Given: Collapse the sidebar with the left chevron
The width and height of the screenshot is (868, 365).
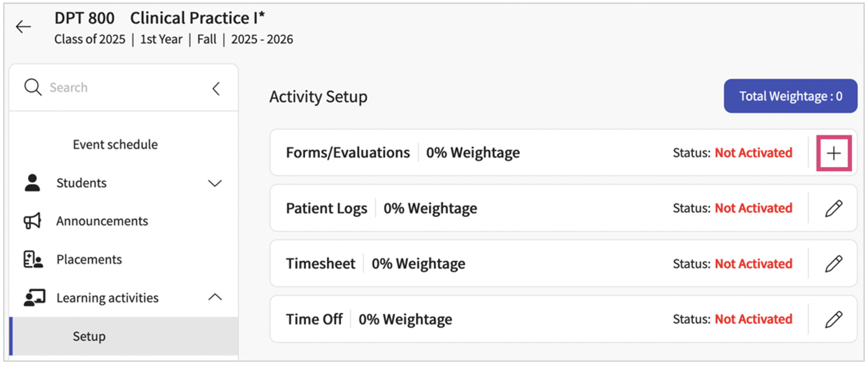Looking at the screenshot, I should click(216, 88).
